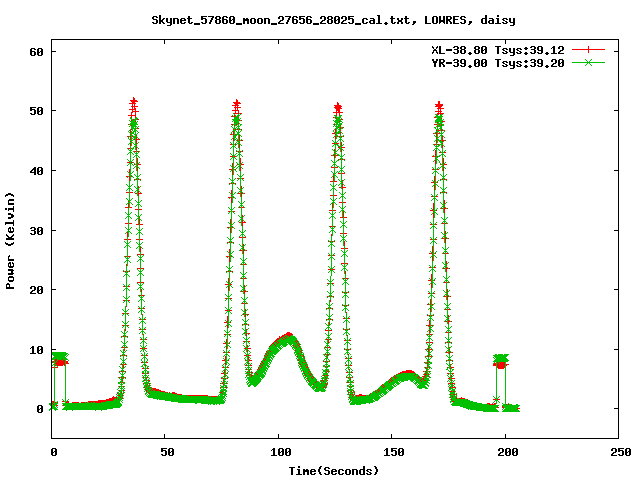640x480 pixels.
Task: Click the x-axis tick label 100
Action: [x=280, y=452]
